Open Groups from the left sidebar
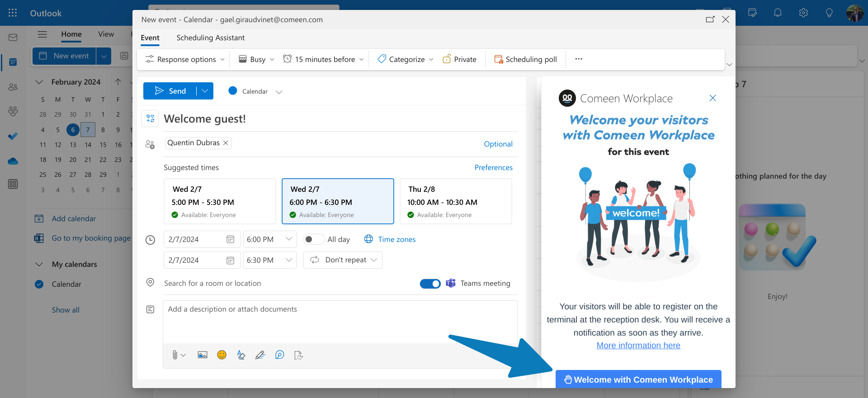 tap(13, 111)
